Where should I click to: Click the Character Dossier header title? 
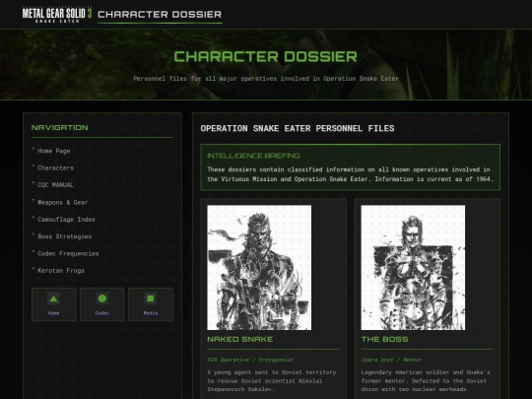(160, 14)
